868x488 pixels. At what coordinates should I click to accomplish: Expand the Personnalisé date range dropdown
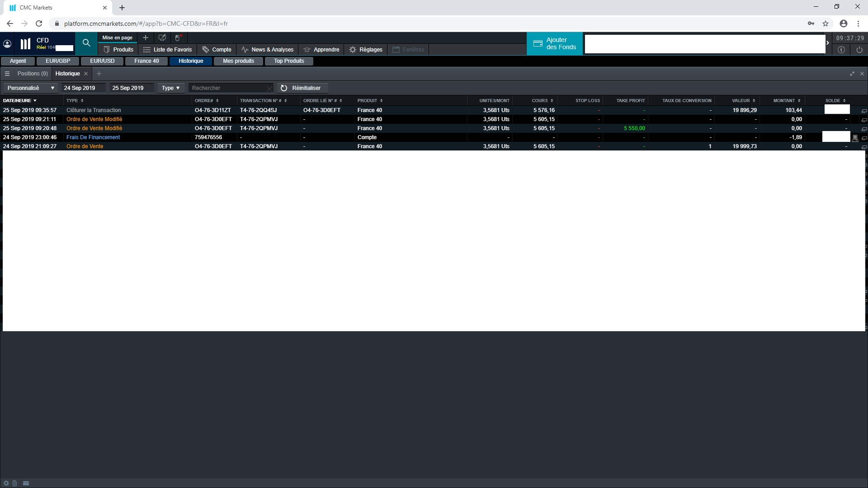(x=30, y=88)
